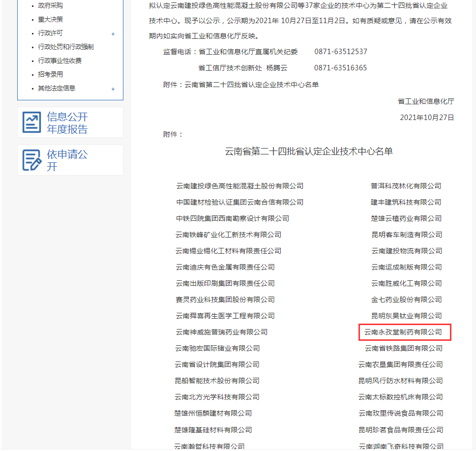Image resolution: width=476 pixels, height=451 pixels.
Task: Expand the 其他法定信息 plus sign
Action: click(x=113, y=89)
